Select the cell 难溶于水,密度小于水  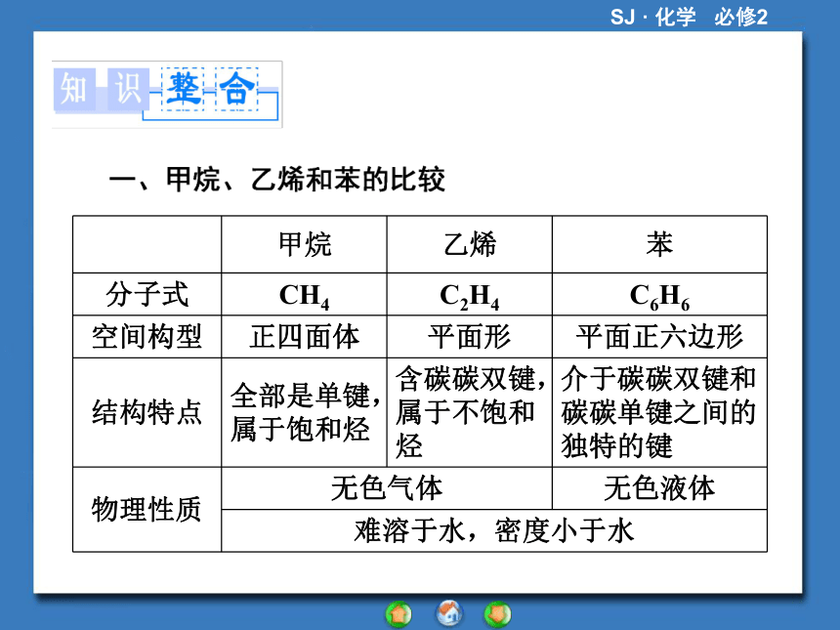click(x=494, y=531)
